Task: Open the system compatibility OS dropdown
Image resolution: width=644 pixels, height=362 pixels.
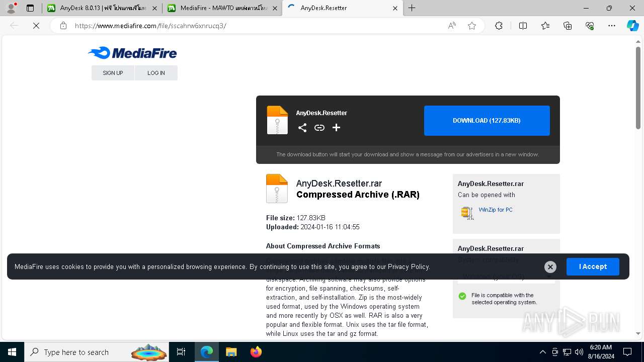Action: tap(506, 277)
